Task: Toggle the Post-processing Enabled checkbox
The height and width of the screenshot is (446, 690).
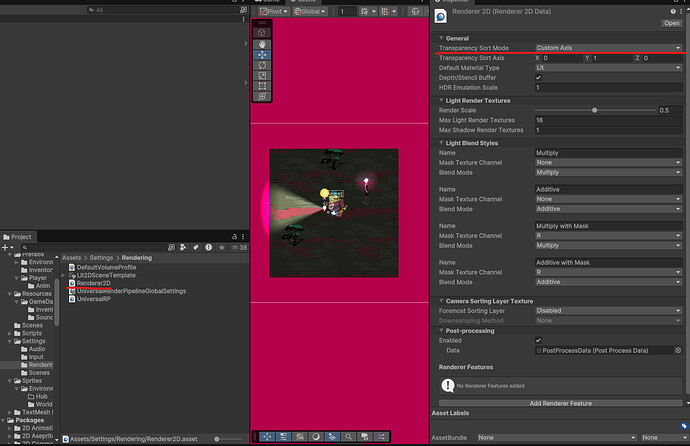Action: [539, 340]
